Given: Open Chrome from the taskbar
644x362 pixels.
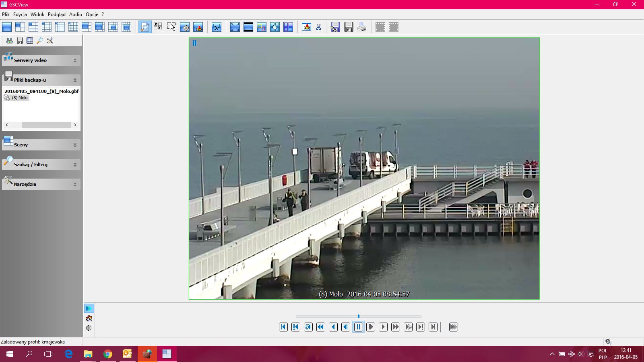Looking at the screenshot, I should click(x=107, y=354).
